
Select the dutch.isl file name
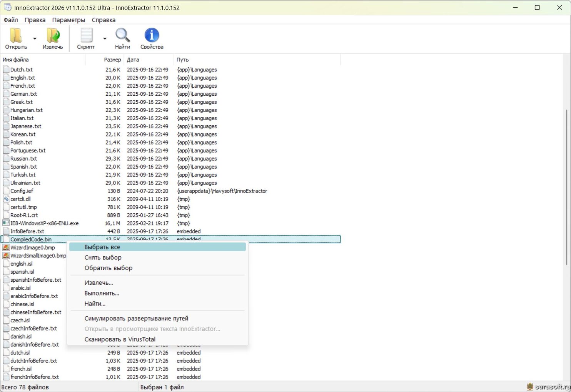[x=20, y=352]
